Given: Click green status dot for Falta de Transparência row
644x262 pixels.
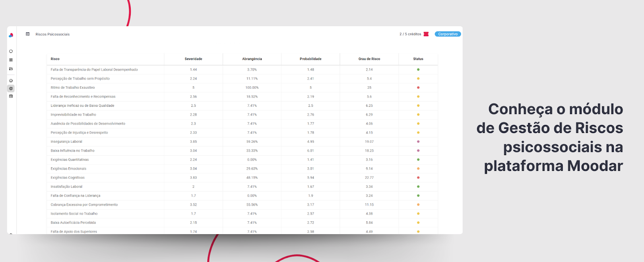Looking at the screenshot, I should click(x=418, y=70).
